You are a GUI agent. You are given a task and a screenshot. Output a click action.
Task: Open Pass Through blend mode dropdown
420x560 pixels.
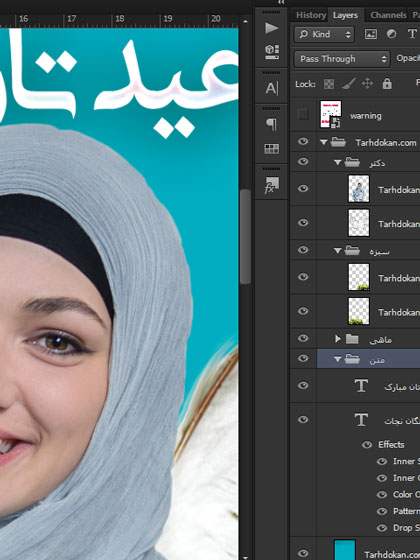342,59
